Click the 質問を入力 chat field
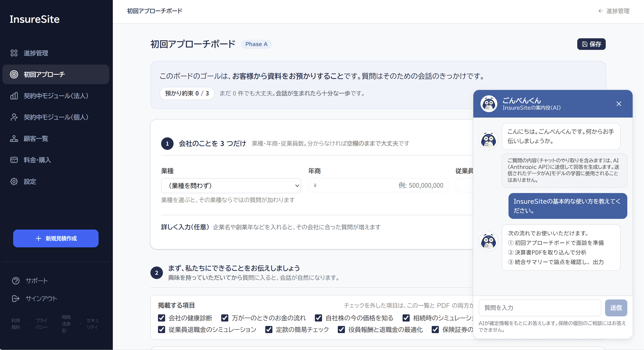This screenshot has height=350, width=644. click(540, 308)
